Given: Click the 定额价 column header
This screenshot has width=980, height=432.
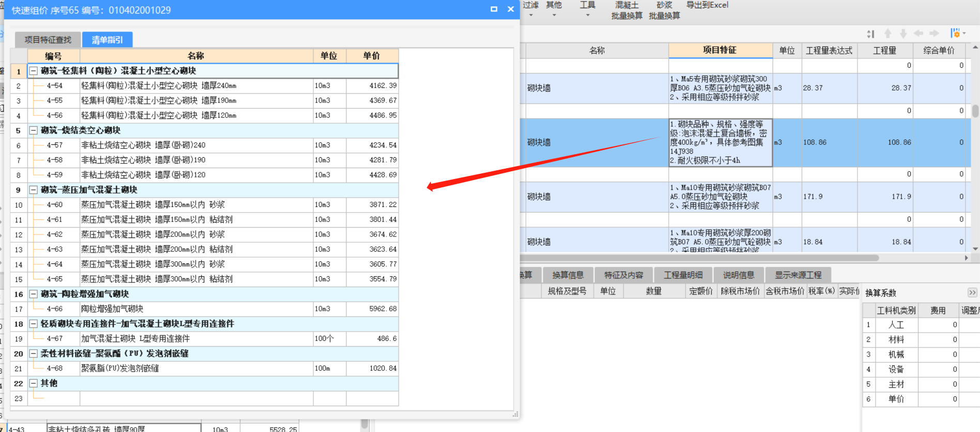Looking at the screenshot, I should tap(701, 291).
